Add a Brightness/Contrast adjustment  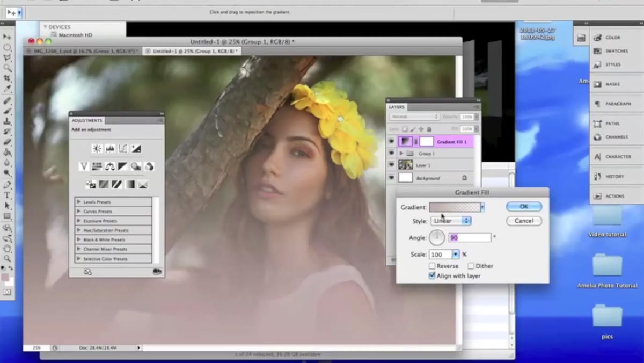[x=97, y=149]
